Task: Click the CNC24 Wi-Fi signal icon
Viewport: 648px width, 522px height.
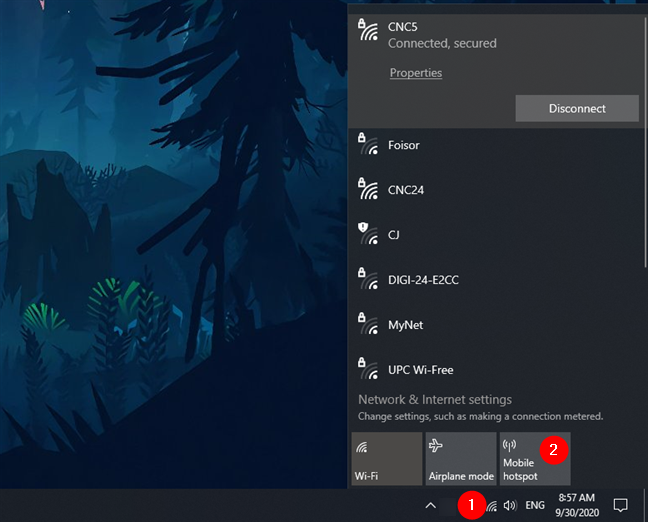Action: click(x=368, y=189)
